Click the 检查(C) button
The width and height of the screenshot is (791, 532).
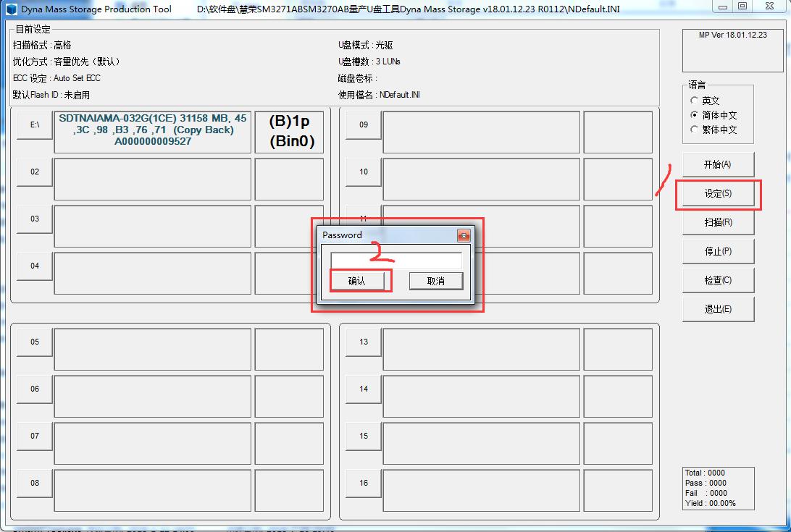tap(718, 280)
